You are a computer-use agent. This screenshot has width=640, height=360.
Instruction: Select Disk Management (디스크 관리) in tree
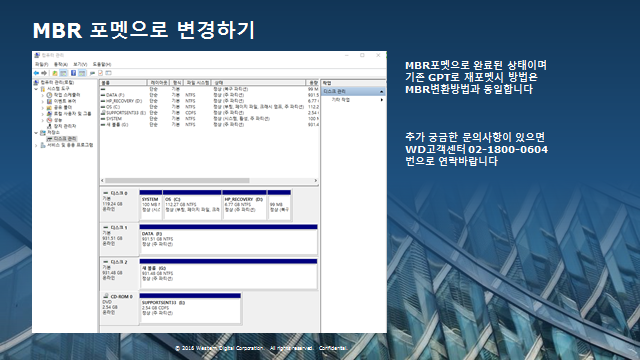pos(62,139)
